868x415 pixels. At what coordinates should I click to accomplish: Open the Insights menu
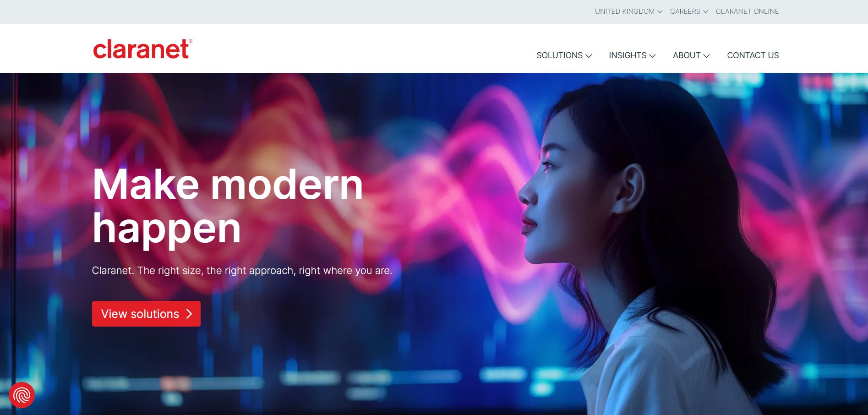pos(632,55)
